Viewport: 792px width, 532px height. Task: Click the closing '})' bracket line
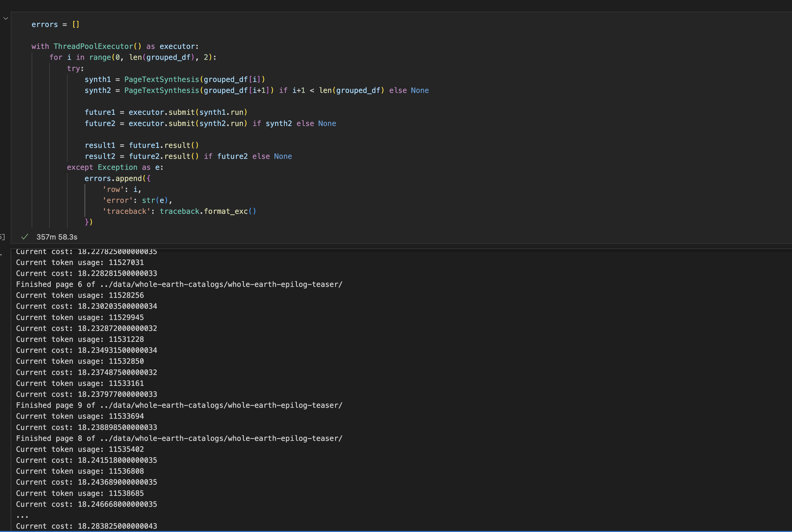(x=89, y=222)
